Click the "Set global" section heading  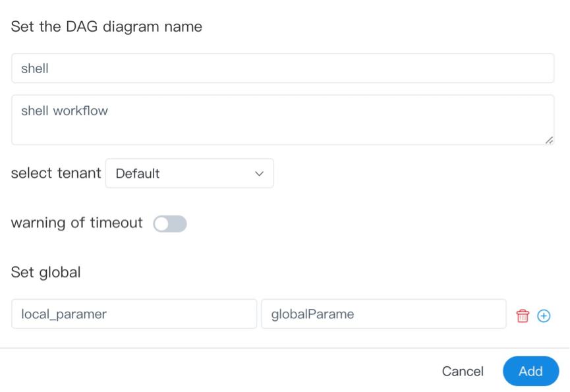click(x=45, y=272)
